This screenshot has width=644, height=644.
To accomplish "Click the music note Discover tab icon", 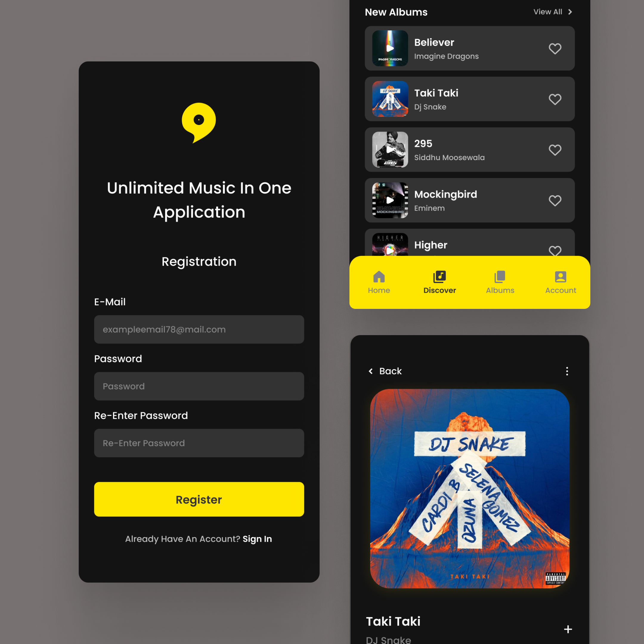I will [x=440, y=276].
